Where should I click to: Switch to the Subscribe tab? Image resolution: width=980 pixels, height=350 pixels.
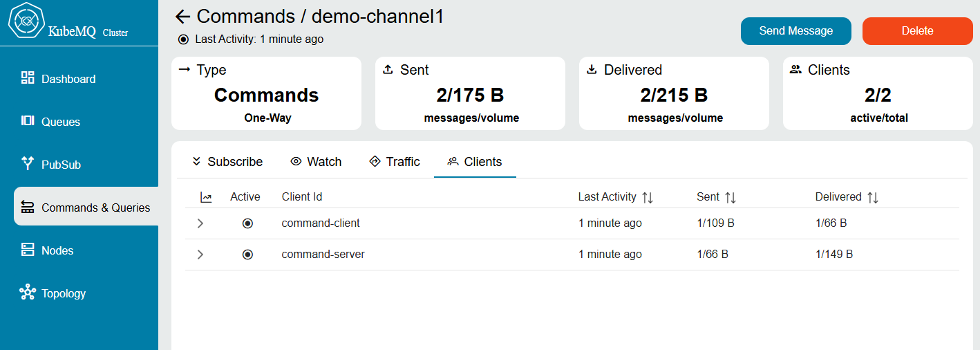pyautogui.click(x=227, y=162)
